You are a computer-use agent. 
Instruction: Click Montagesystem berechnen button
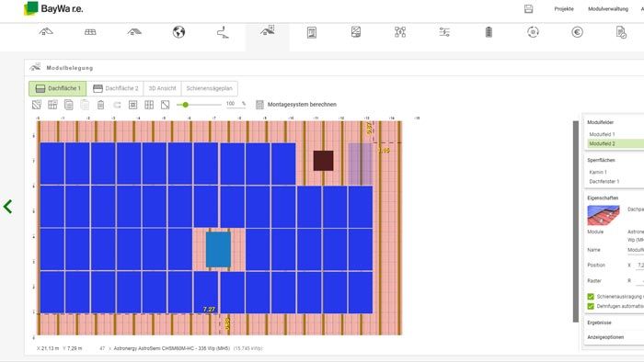coord(296,105)
